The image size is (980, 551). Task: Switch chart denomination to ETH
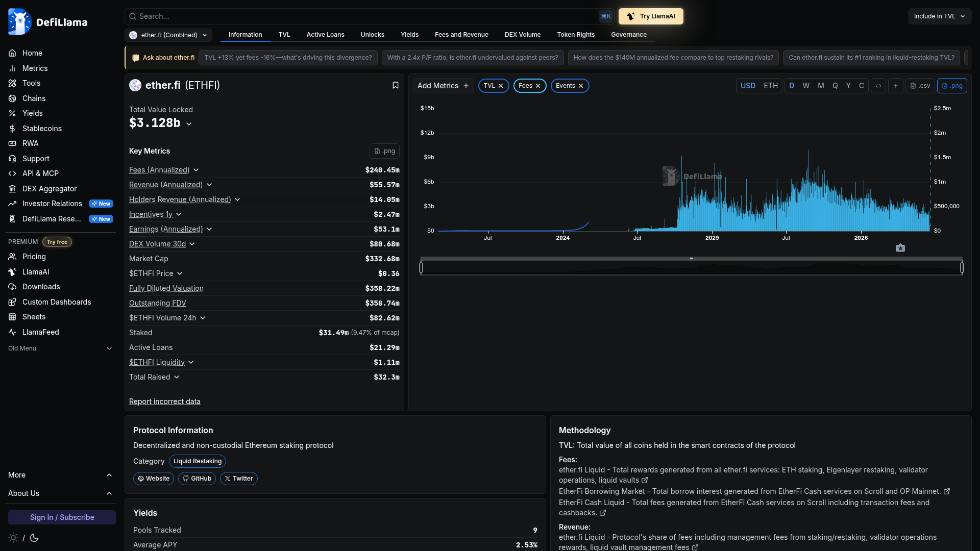(771, 86)
